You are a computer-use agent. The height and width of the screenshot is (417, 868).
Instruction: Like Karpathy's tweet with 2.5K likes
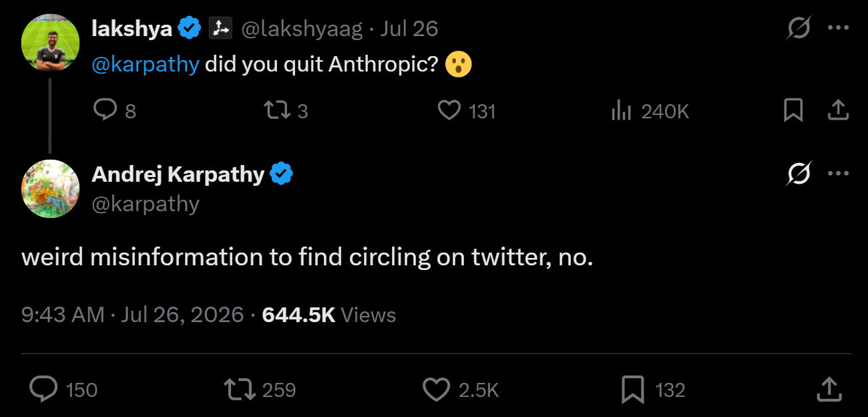(x=461, y=390)
